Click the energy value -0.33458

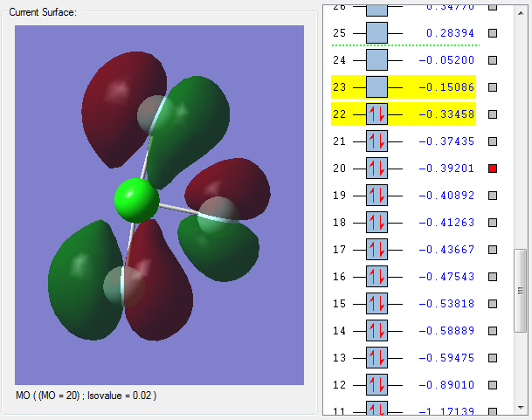pos(443,114)
